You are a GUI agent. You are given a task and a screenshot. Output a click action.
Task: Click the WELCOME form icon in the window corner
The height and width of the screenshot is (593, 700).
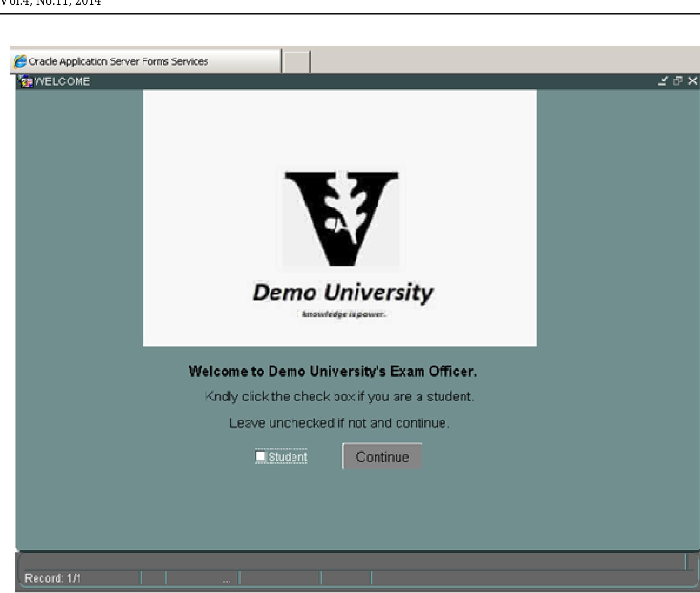pyautogui.click(x=27, y=81)
